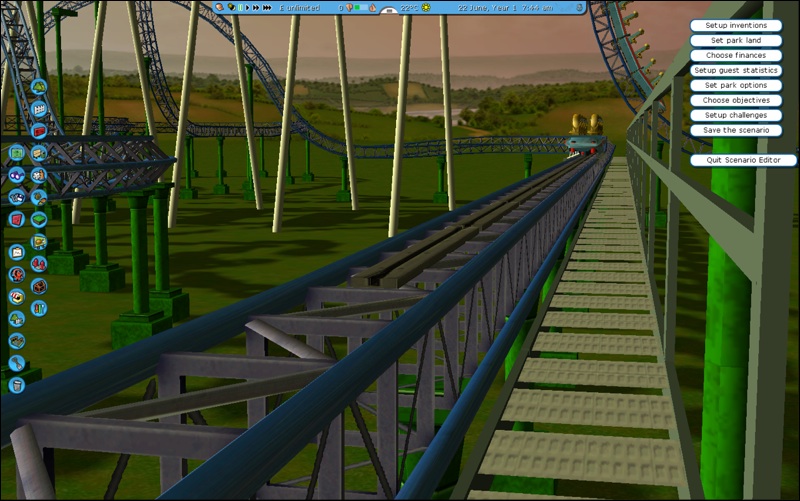
Task: Select the red hydrants facilities icon
Action: 39,264
